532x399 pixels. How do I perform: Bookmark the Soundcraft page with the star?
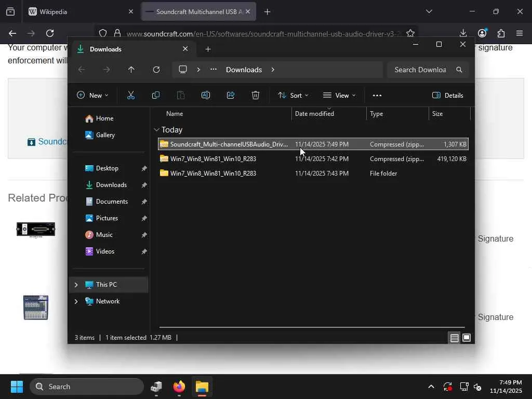click(410, 33)
